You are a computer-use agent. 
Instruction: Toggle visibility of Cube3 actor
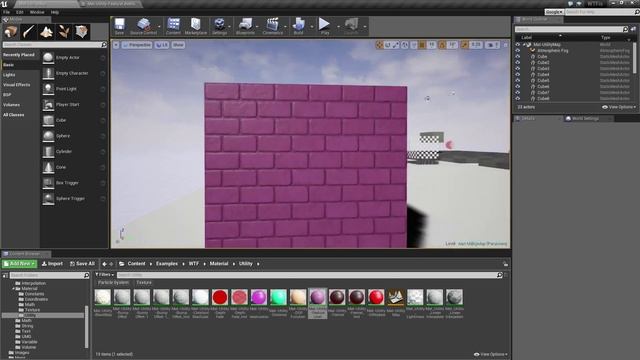tap(518, 69)
